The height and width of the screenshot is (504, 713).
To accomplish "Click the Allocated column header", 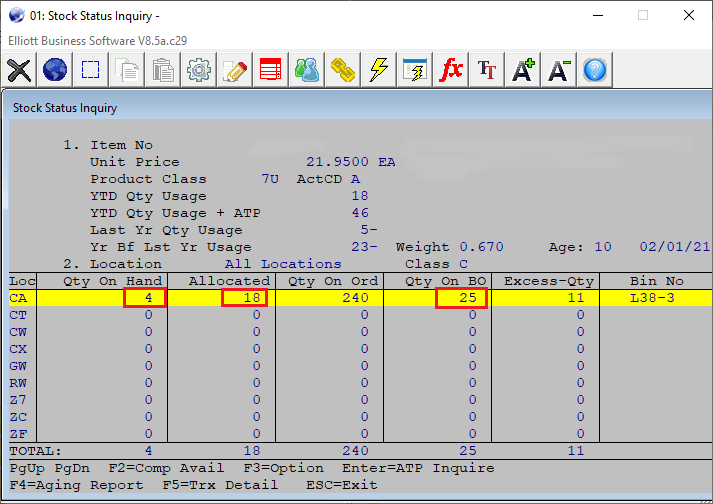I will point(229,281).
